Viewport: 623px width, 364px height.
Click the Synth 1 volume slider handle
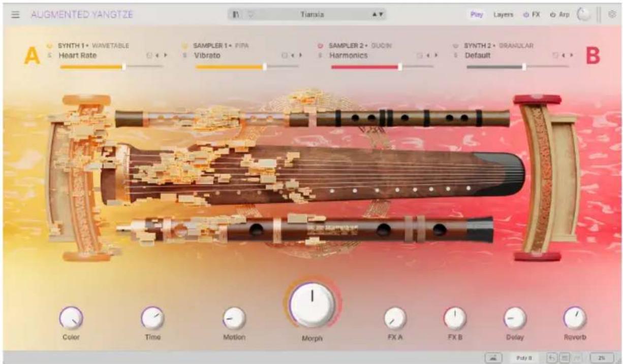[x=124, y=67]
